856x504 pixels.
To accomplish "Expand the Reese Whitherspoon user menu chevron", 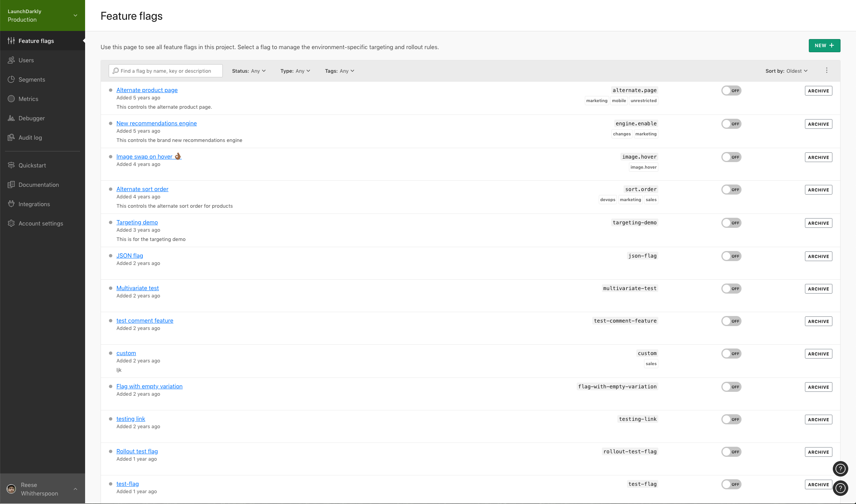I will tap(75, 489).
